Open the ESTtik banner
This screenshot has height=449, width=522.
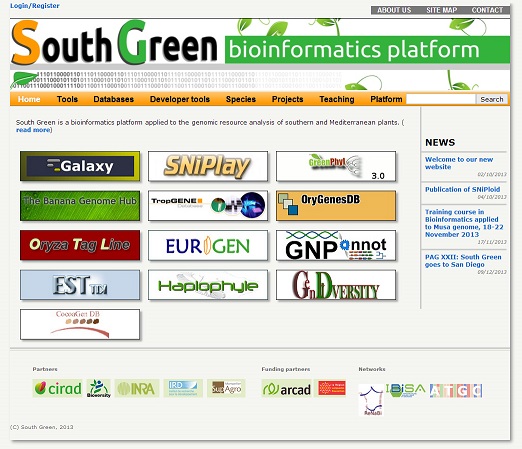[x=80, y=285]
